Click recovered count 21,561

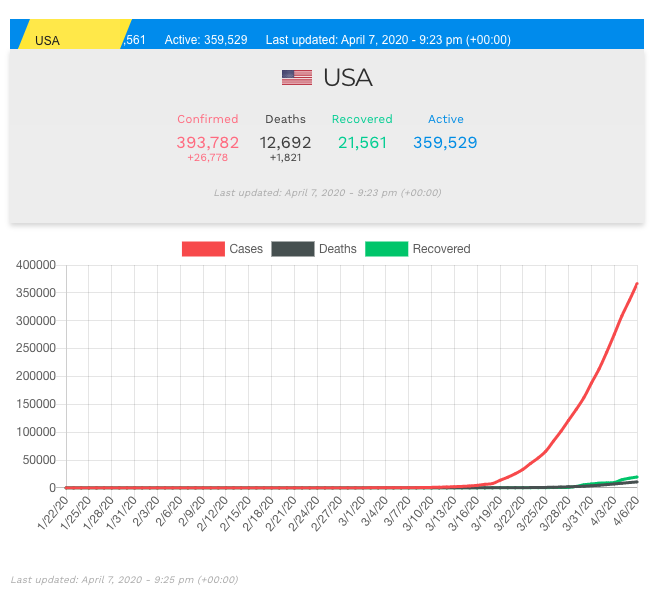point(362,142)
